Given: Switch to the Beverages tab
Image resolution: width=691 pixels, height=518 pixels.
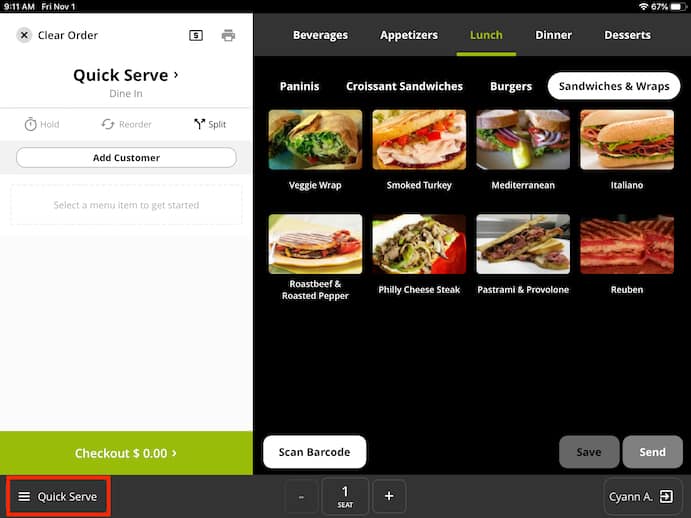Looking at the screenshot, I should [320, 35].
